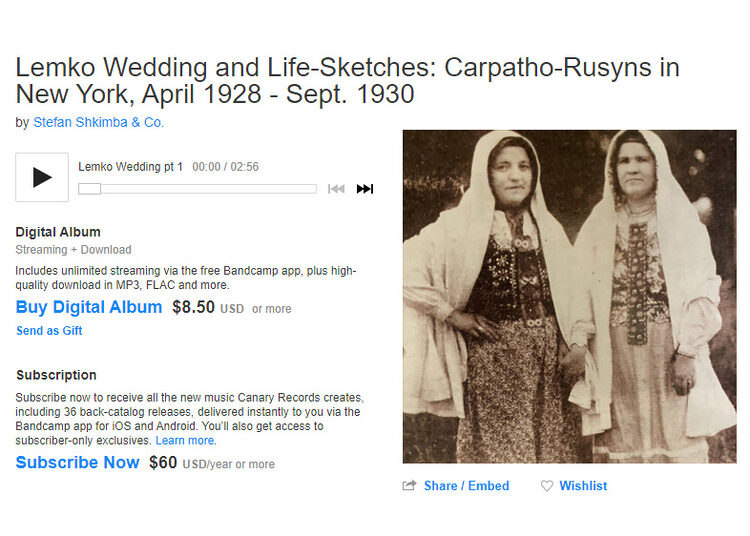
Task: Click the $8.50 album price
Action: [x=194, y=307]
